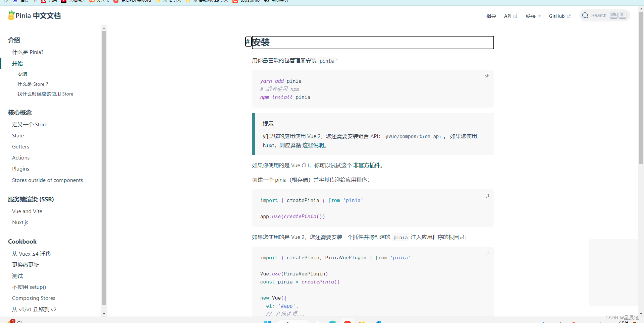Click the external-link icon next to API
This screenshot has width=644, height=323.
[516, 16]
